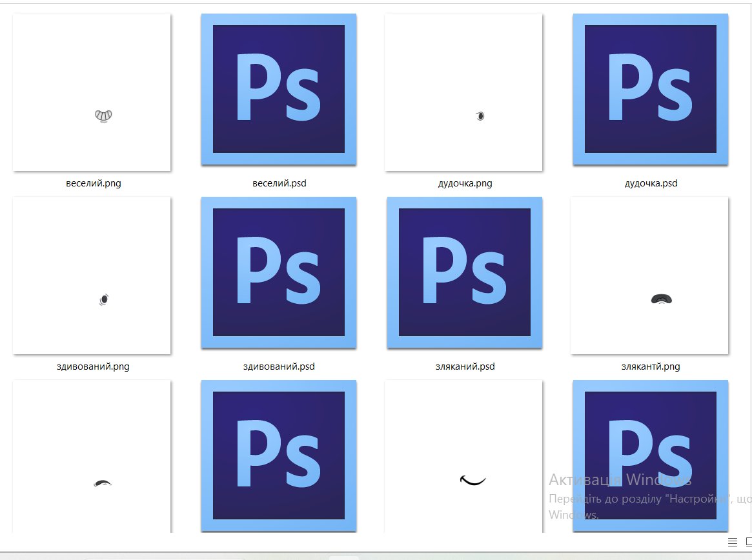Click the file name дудочка.psd

(651, 183)
